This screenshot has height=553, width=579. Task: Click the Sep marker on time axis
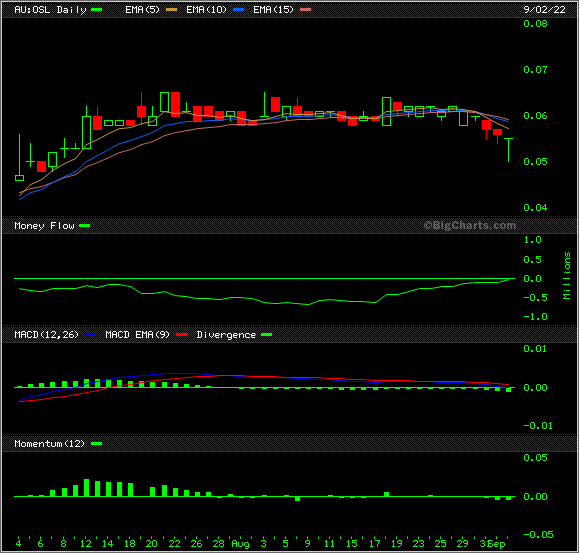pyautogui.click(x=497, y=544)
